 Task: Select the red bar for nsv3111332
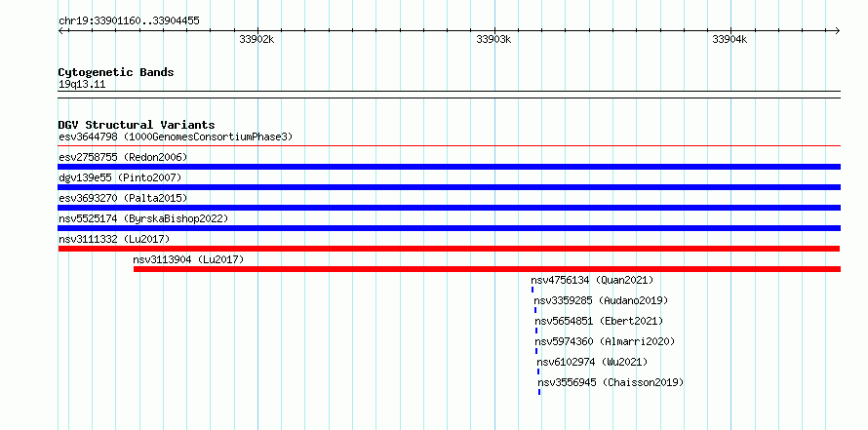(x=449, y=249)
